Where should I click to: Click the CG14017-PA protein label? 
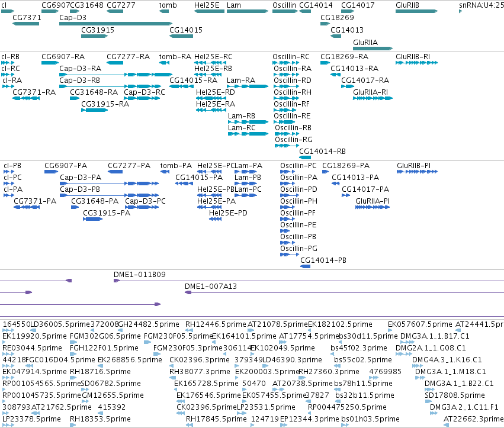coord(365,189)
